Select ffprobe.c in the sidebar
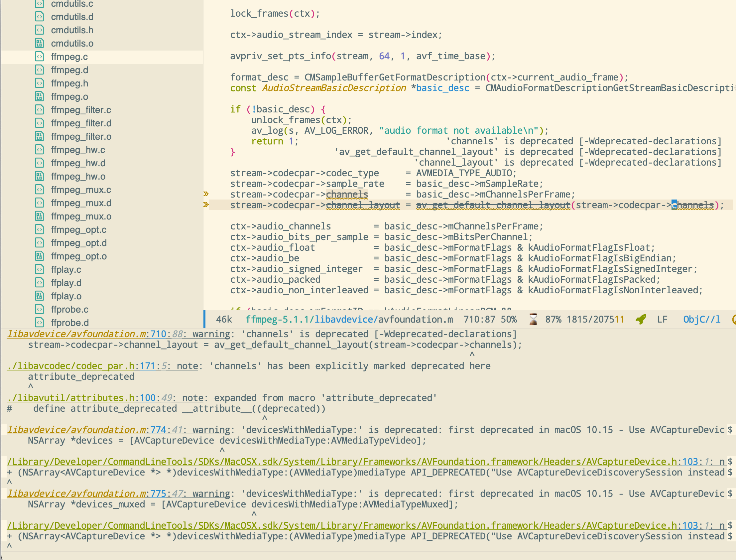 click(69, 309)
